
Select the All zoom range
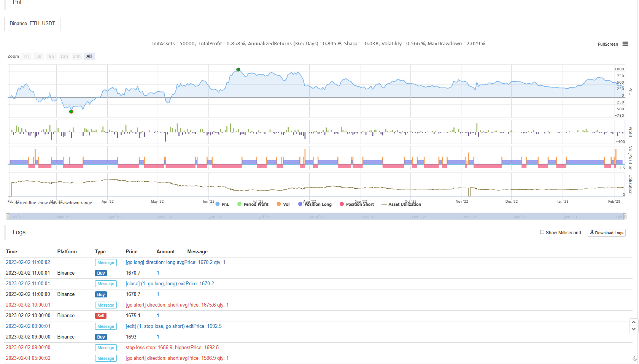click(89, 56)
